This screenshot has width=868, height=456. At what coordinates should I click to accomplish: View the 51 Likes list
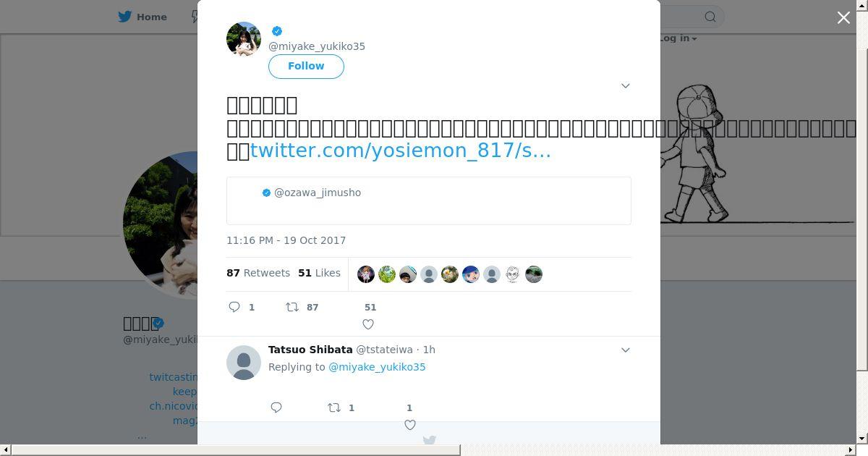[319, 273]
